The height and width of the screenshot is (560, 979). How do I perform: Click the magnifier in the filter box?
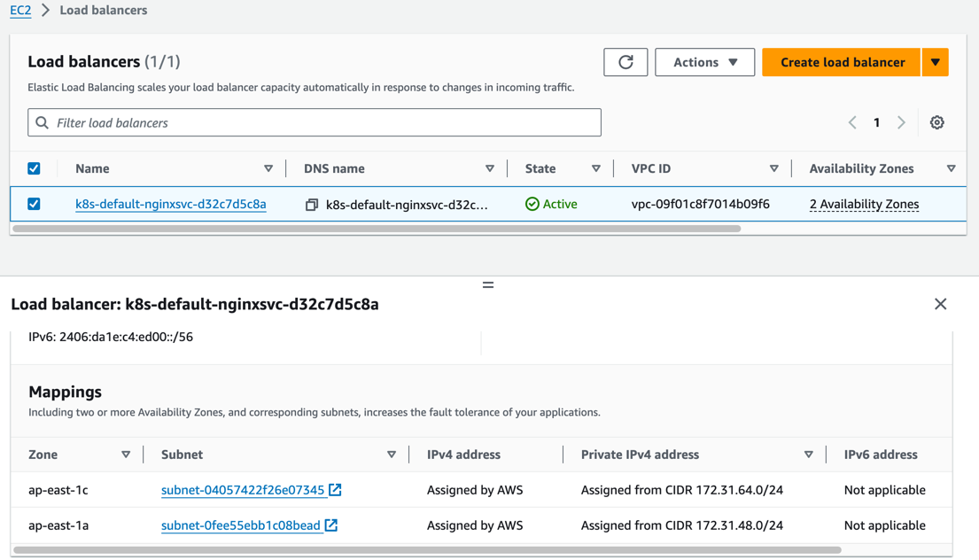[42, 122]
